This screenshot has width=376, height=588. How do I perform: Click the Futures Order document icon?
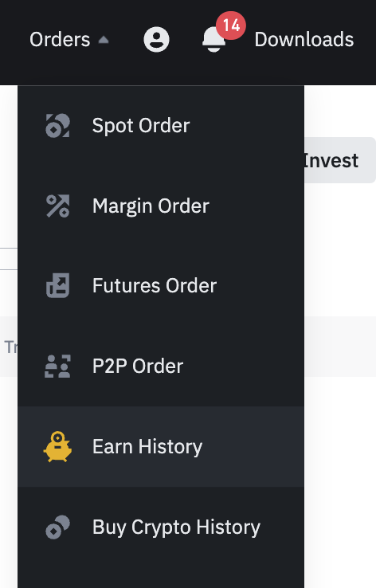coord(57,286)
